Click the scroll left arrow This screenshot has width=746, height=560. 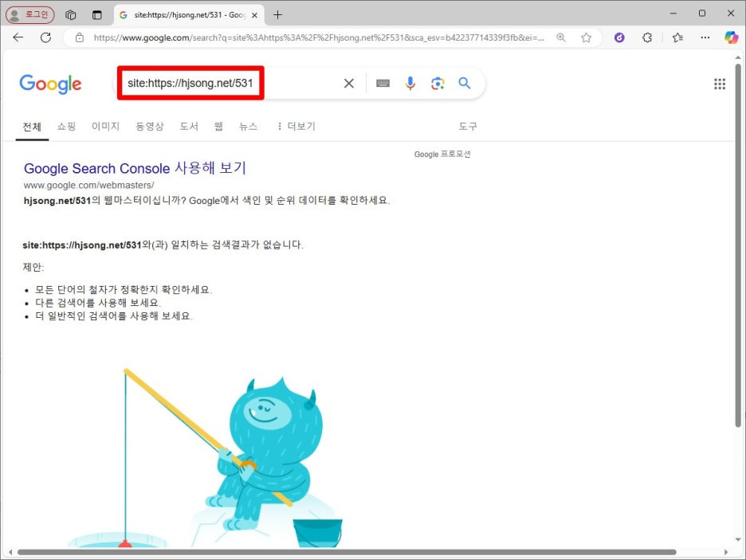tap(10, 552)
